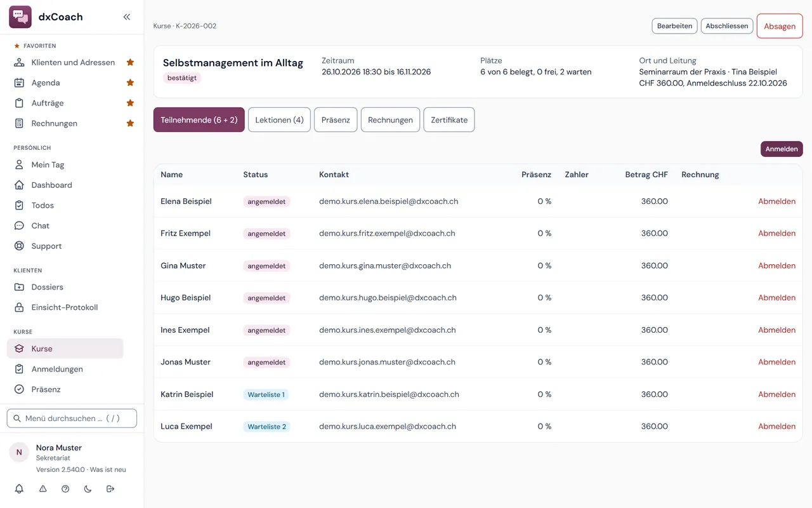Open help question-mark icon
Image resolution: width=812 pixels, height=508 pixels.
coord(65,489)
